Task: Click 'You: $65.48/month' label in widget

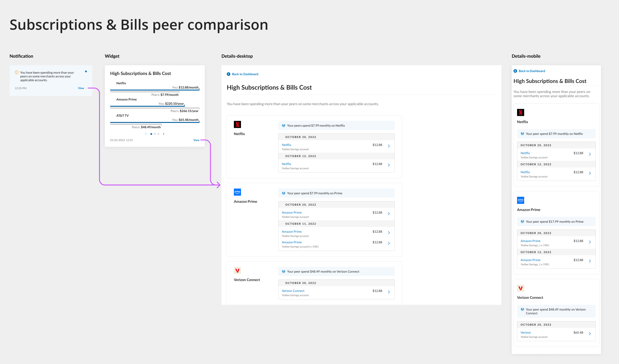Action: pos(185,120)
